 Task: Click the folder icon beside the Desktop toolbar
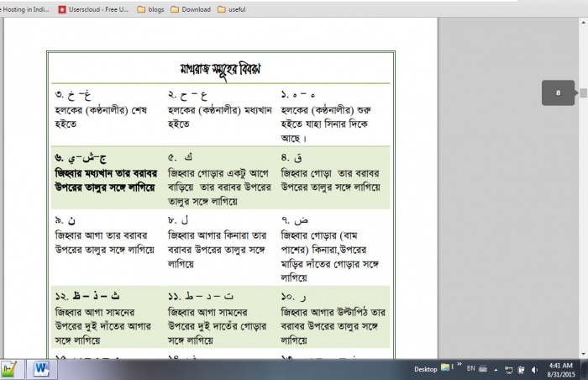(445, 367)
